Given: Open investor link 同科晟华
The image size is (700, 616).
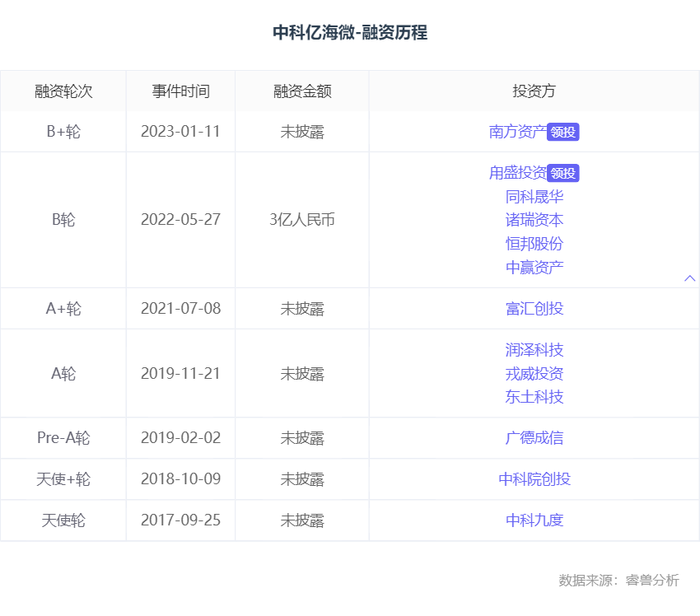Looking at the screenshot, I should pyautogui.click(x=534, y=196).
